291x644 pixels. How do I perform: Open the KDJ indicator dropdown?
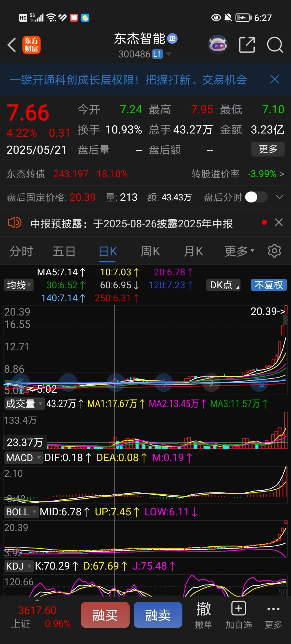[x=19, y=566]
